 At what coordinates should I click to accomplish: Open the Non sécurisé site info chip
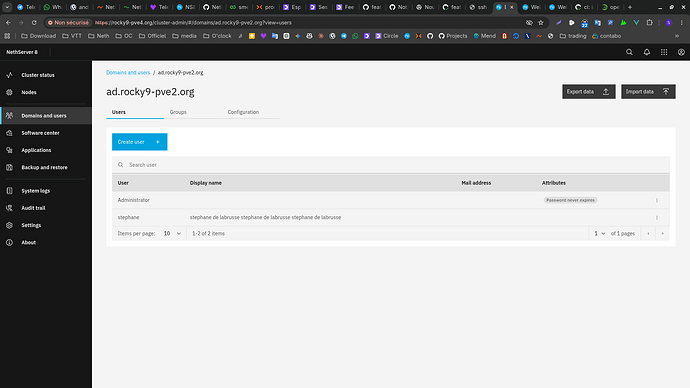coord(68,22)
